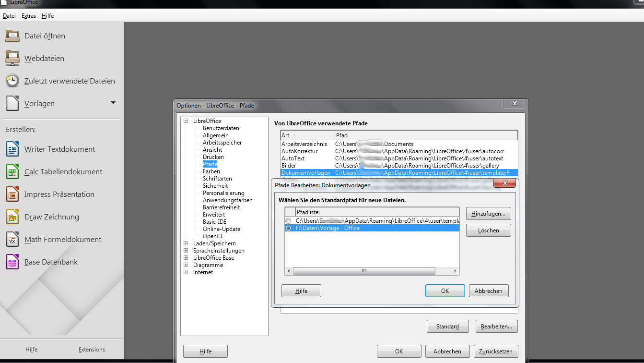Click Abbrechen beside Zurücksetzen in Optionen

(x=447, y=351)
